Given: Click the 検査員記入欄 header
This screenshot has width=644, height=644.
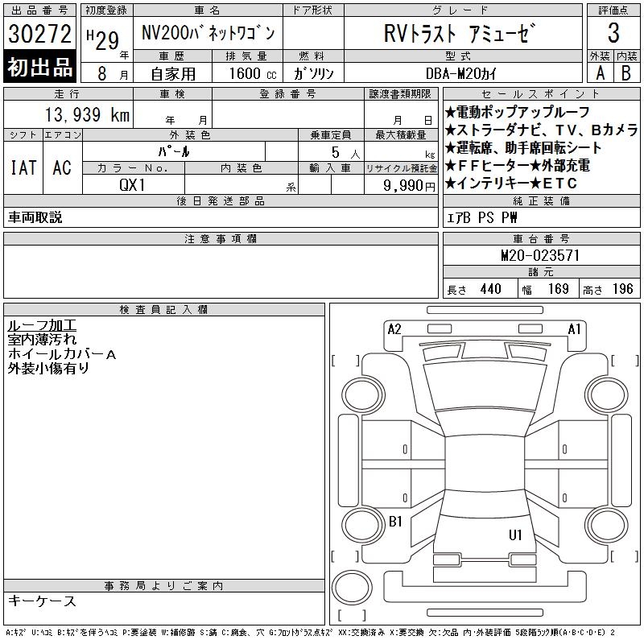Looking at the screenshot, I should (163, 309).
